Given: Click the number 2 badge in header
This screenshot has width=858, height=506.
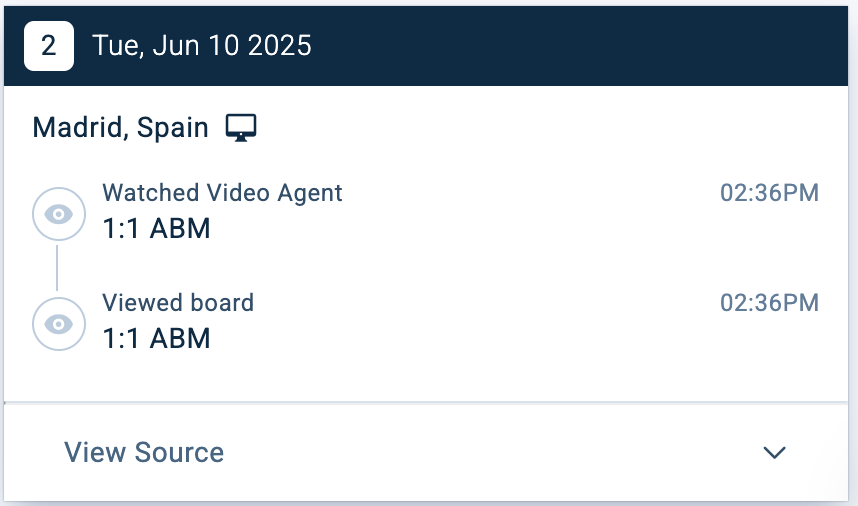Looking at the screenshot, I should (49, 46).
